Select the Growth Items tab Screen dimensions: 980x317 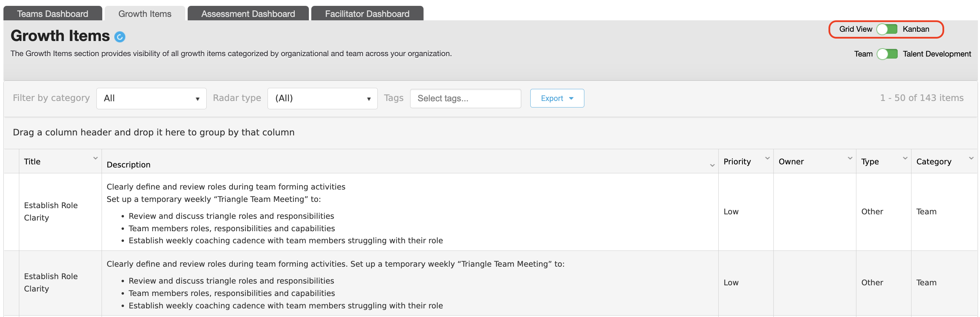[x=145, y=14]
